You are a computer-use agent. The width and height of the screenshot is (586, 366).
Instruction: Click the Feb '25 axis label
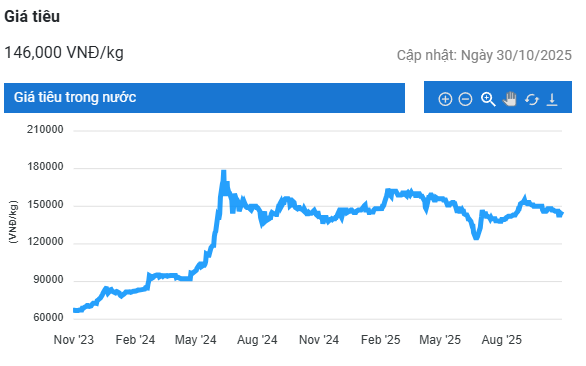380,339
